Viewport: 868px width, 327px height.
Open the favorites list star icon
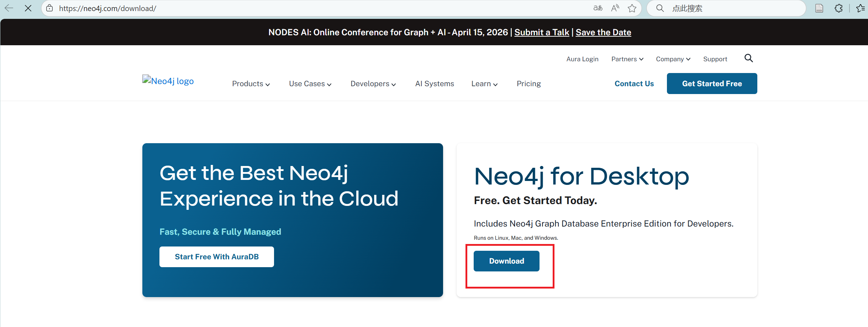[x=861, y=8]
